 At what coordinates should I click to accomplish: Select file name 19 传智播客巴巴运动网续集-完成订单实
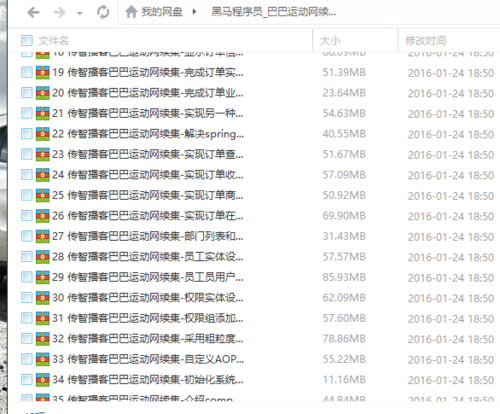(148, 72)
